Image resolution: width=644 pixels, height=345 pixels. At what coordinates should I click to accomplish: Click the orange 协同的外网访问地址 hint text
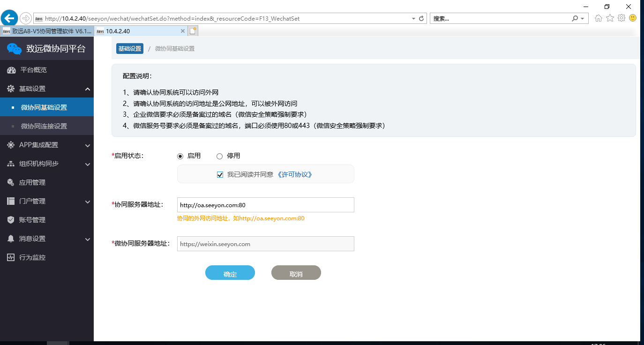click(241, 218)
